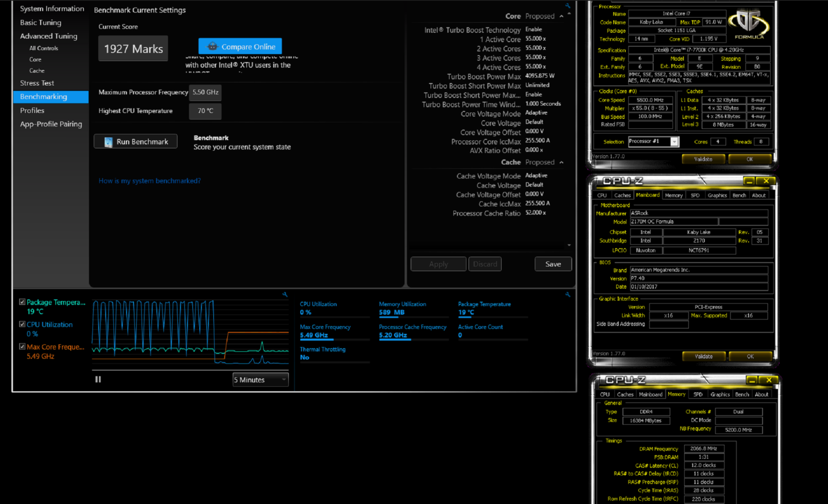Switch to SPD tab in Mainboard CPU-Z window
This screenshot has height=504, width=828.
coord(695,195)
